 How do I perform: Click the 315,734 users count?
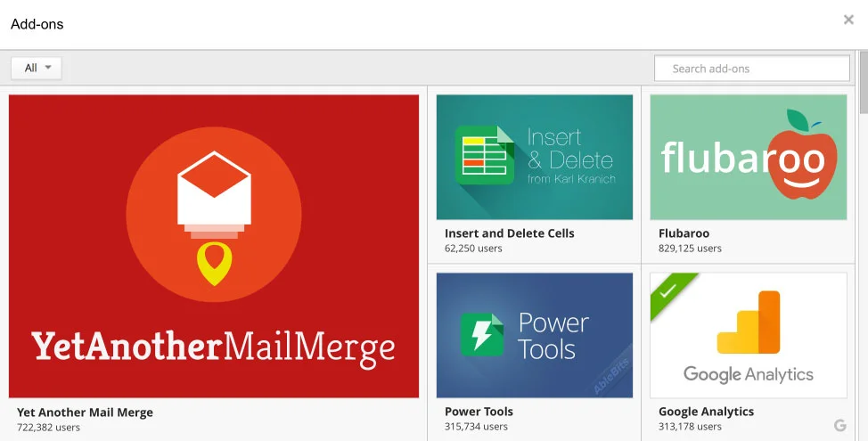[476, 427]
